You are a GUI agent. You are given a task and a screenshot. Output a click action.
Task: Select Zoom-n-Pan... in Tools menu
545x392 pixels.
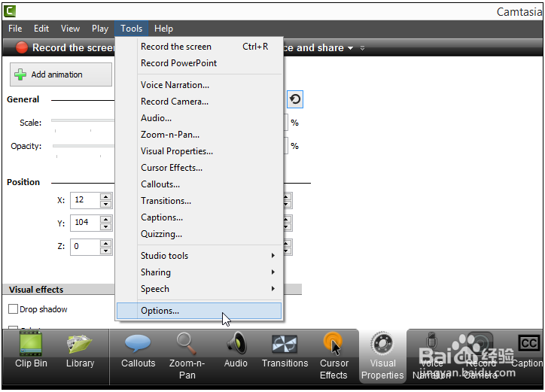tap(199, 135)
